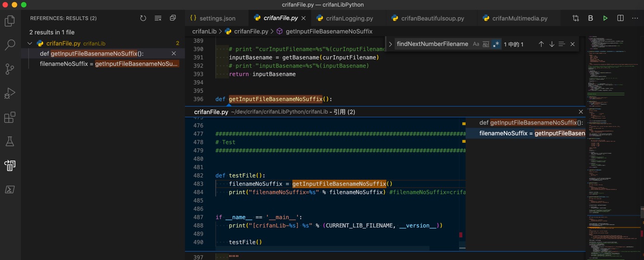The width and height of the screenshot is (644, 260).
Task: Toggle Match Case in find widget
Action: tap(476, 44)
